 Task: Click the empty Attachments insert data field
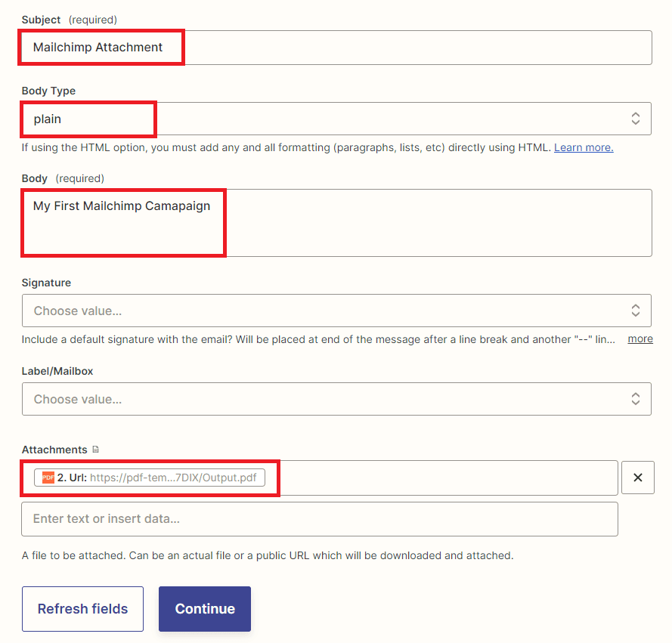click(x=319, y=518)
